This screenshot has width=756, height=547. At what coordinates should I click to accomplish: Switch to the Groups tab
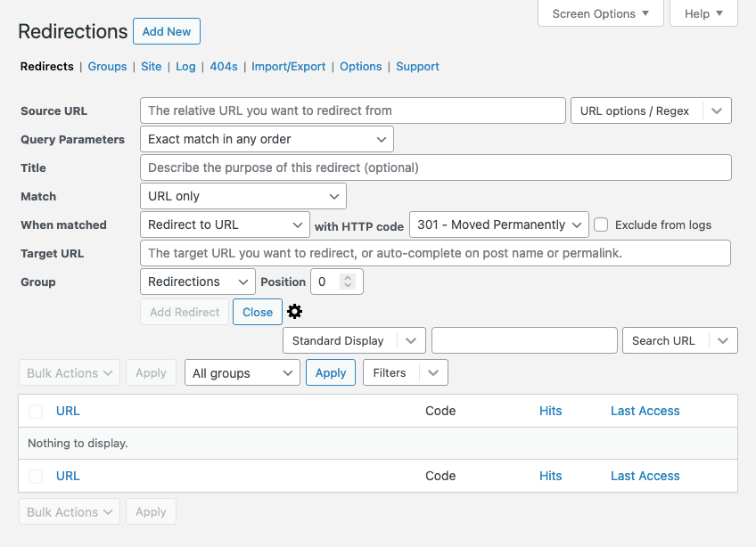[x=107, y=66]
